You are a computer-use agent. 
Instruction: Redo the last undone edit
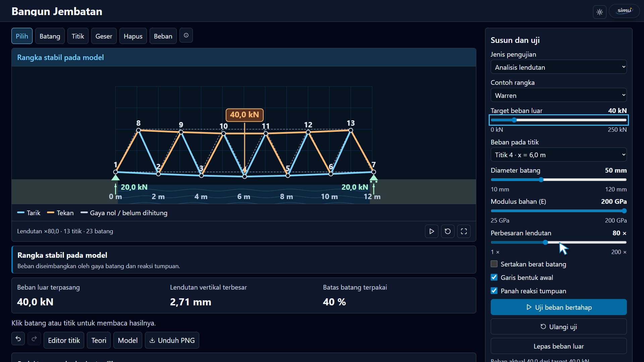[34, 339]
